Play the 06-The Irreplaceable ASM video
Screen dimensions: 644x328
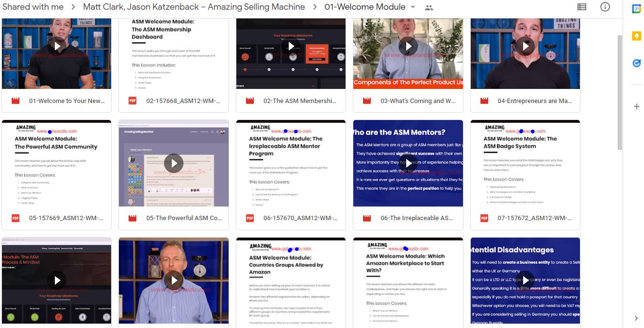click(408, 163)
